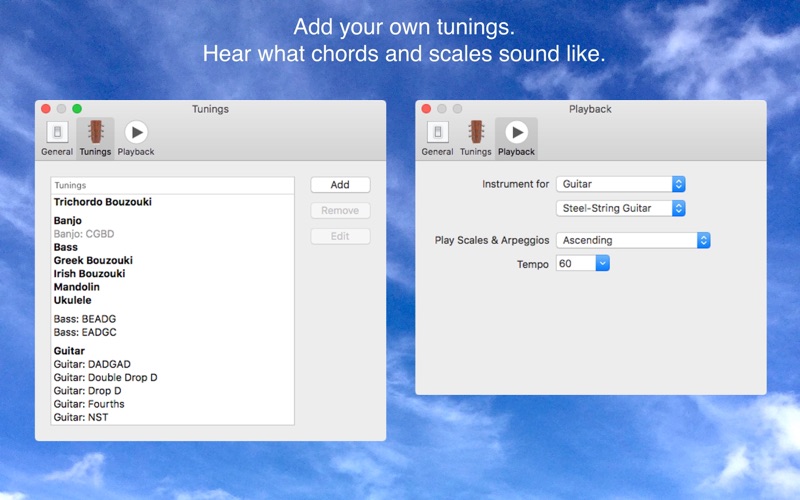Open the Steel-String Guitar sound dropdown

[x=620, y=208]
